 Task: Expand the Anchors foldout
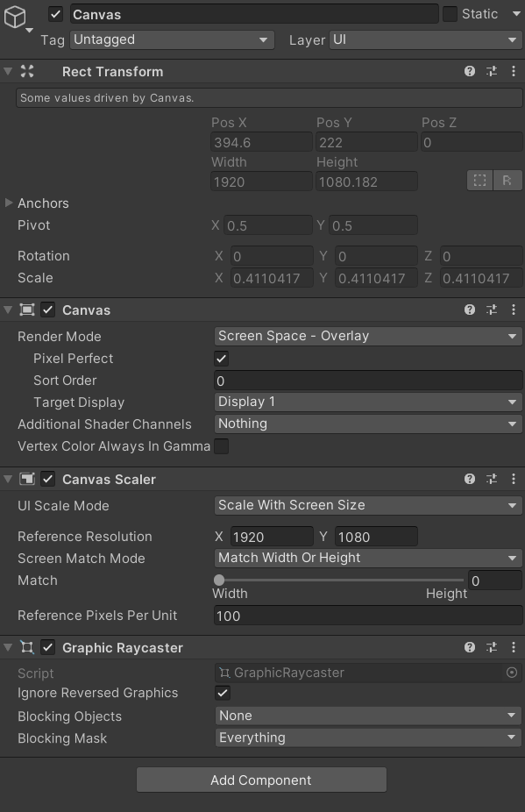pyautogui.click(x=8, y=203)
